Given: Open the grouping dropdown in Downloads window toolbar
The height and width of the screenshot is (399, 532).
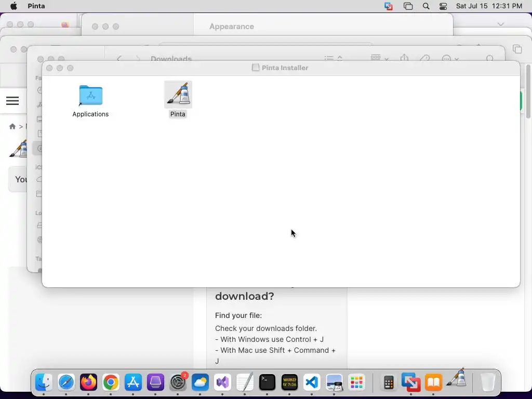Looking at the screenshot, I should point(379,58).
